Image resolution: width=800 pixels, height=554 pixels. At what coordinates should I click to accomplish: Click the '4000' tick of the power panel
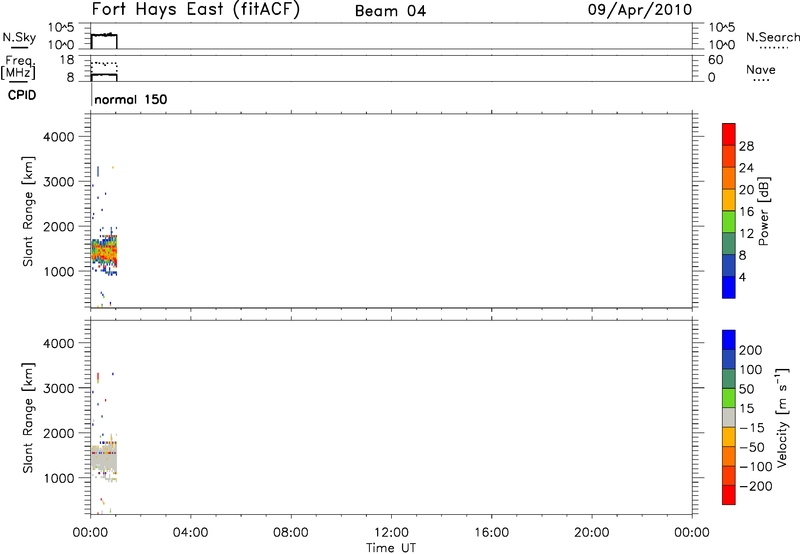click(59, 137)
